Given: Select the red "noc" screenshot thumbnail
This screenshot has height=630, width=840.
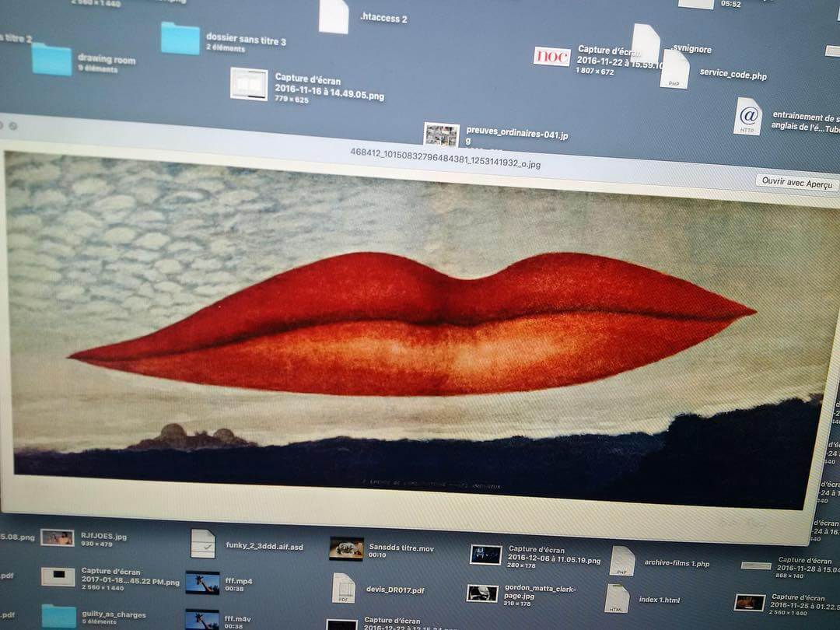Looking at the screenshot, I should (551, 56).
